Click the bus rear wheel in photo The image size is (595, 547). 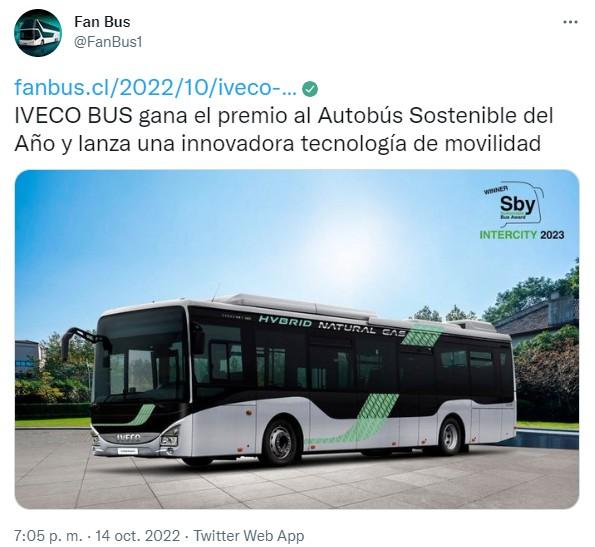tap(450, 436)
